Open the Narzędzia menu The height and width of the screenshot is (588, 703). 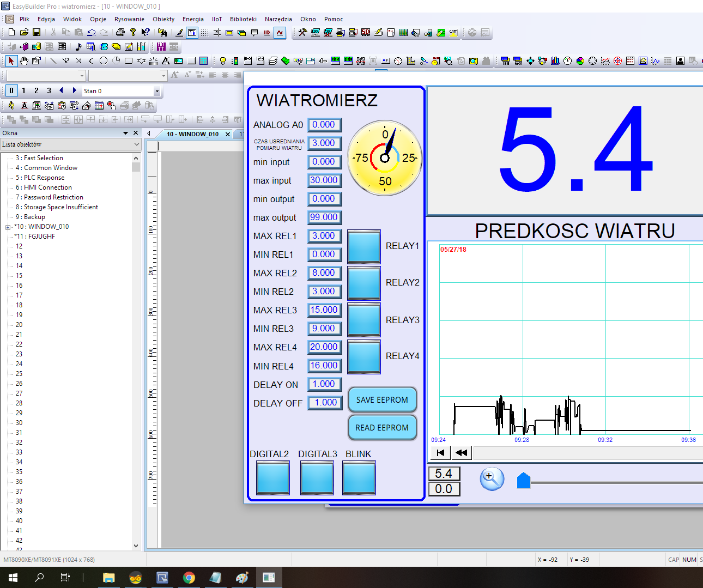click(278, 19)
